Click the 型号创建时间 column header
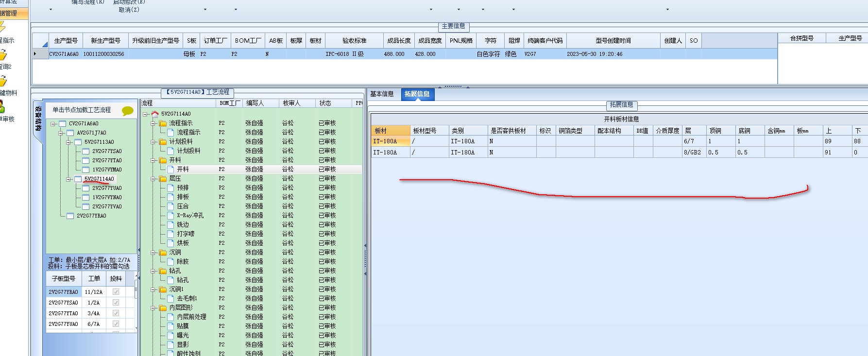868x356 pixels. click(x=613, y=41)
